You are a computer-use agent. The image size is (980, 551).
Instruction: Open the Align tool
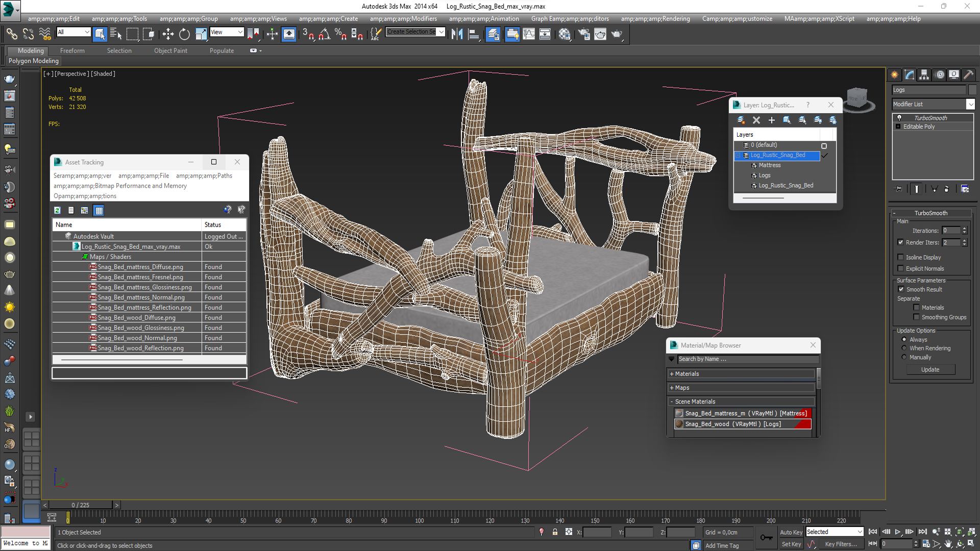[x=474, y=34]
